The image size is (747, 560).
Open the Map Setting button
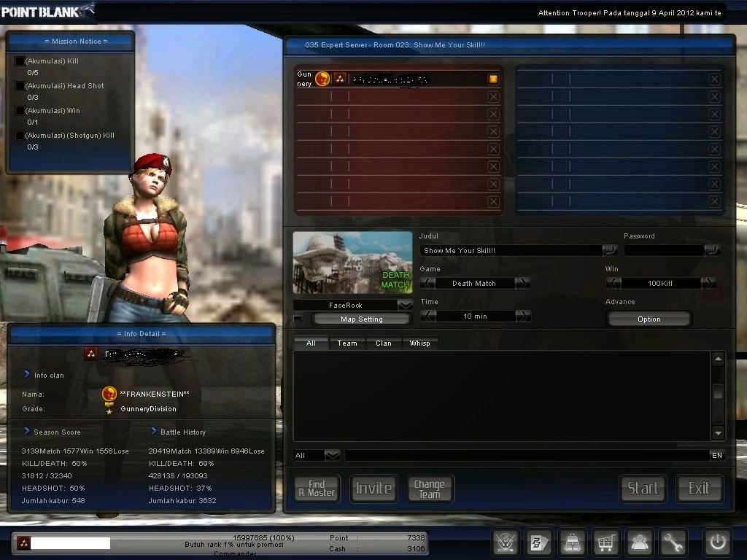[x=362, y=319]
